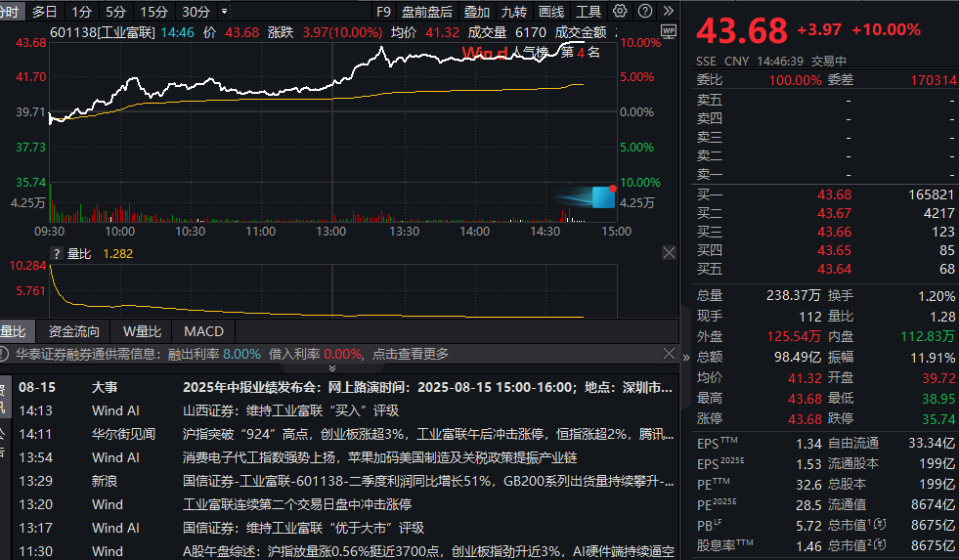Image resolution: width=959 pixels, height=560 pixels.
Task: Select the 15分 period
Action: coord(153,12)
